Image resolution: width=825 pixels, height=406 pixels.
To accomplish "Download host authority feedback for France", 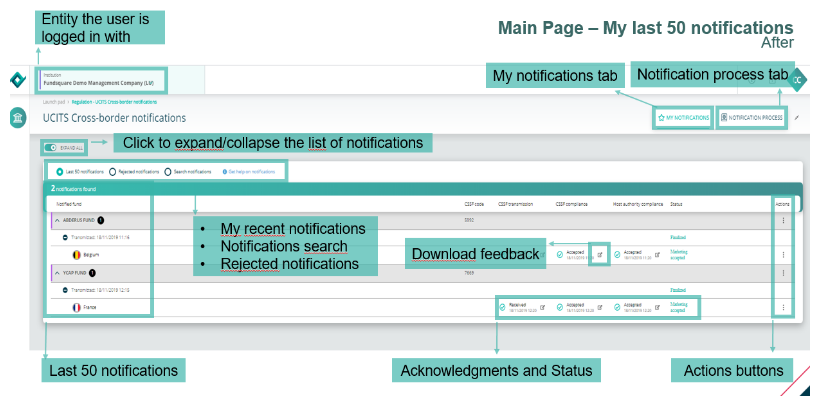I will pyautogui.click(x=658, y=307).
